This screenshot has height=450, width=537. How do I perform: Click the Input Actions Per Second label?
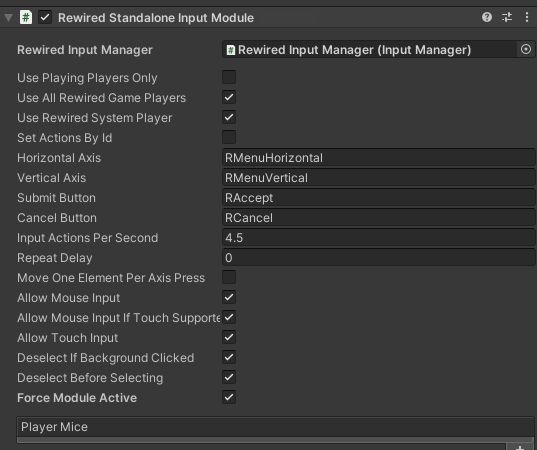[88, 238]
